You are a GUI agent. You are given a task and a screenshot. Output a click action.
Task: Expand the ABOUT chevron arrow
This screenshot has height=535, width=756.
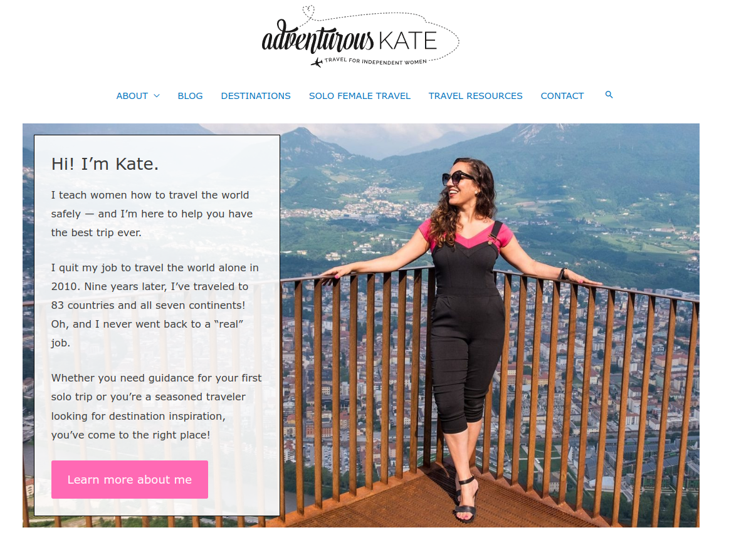[x=157, y=96]
